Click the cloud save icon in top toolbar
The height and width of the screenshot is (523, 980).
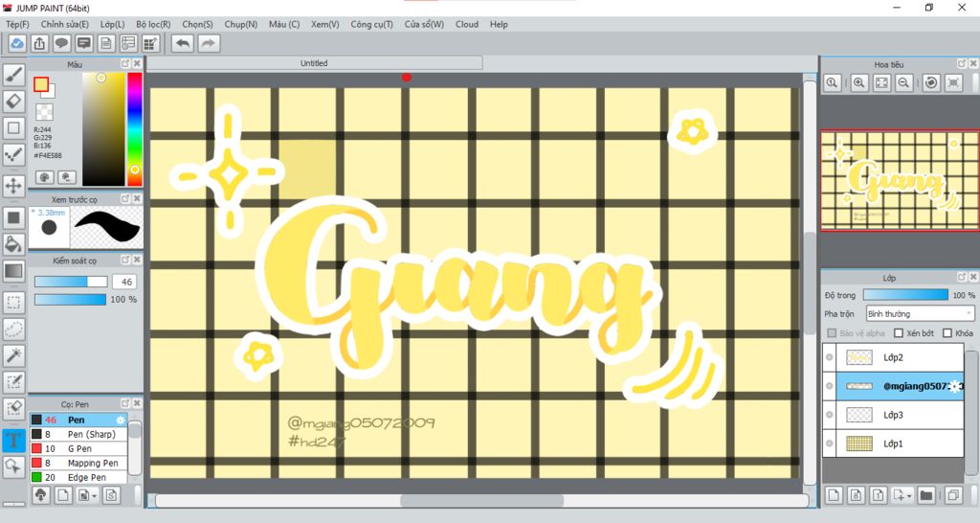coord(17,43)
